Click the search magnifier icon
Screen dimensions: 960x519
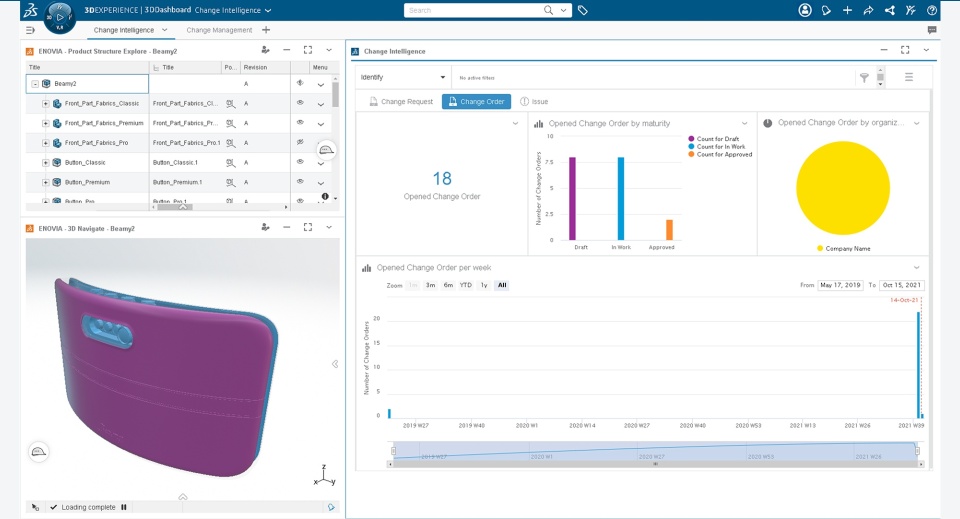(549, 10)
